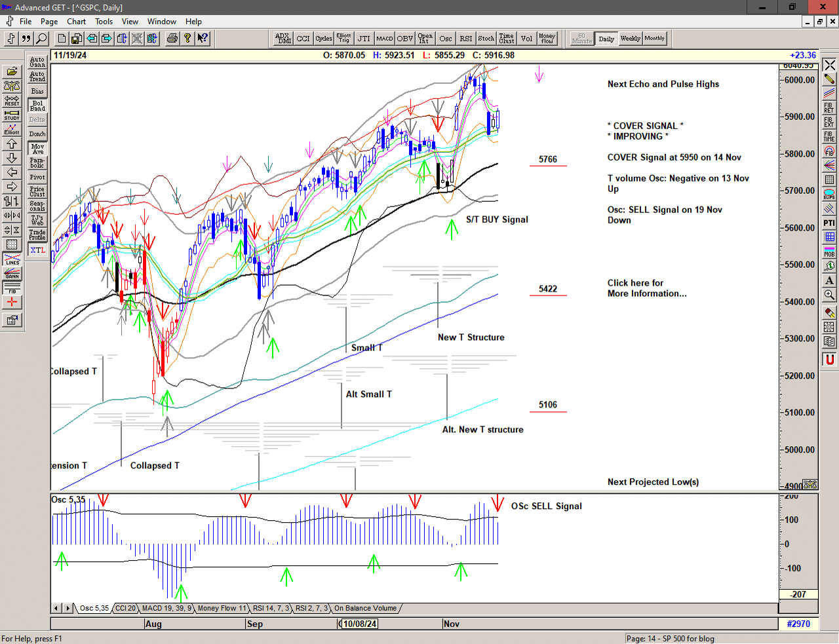Viewport: 839px width, 644px height.
Task: Click the print icon in toolbar
Action: pyautogui.click(x=172, y=39)
